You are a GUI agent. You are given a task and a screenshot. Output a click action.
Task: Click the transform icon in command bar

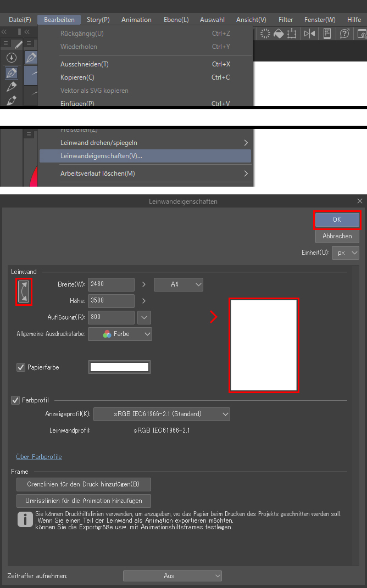(292, 33)
